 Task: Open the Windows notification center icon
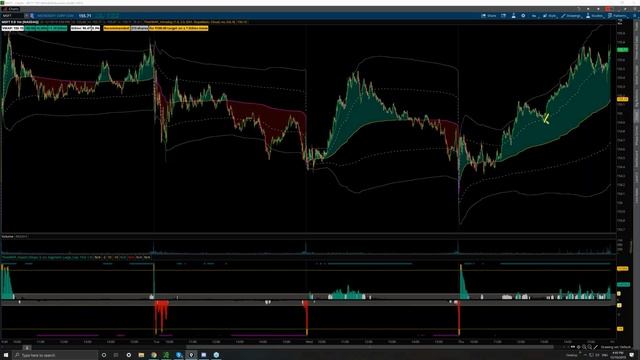(632, 355)
